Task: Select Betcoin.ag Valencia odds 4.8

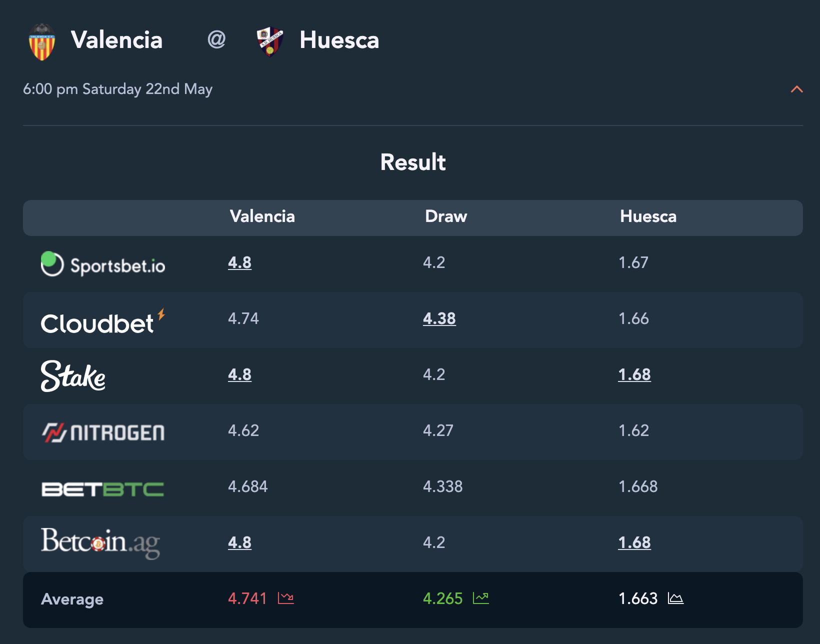Action: (x=240, y=542)
